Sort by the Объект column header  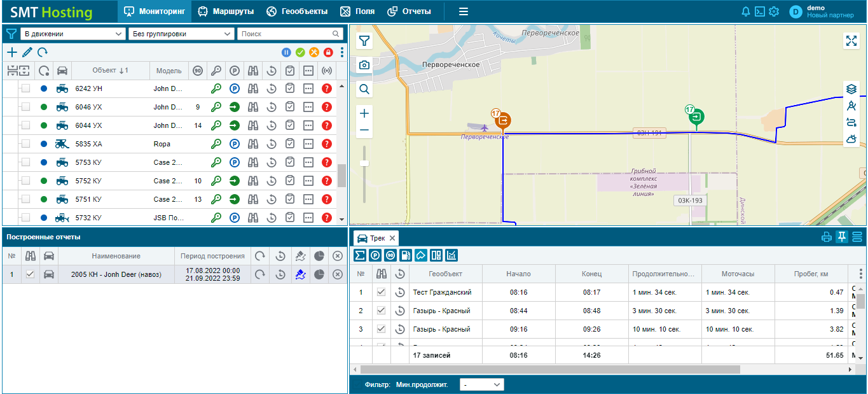coord(110,71)
